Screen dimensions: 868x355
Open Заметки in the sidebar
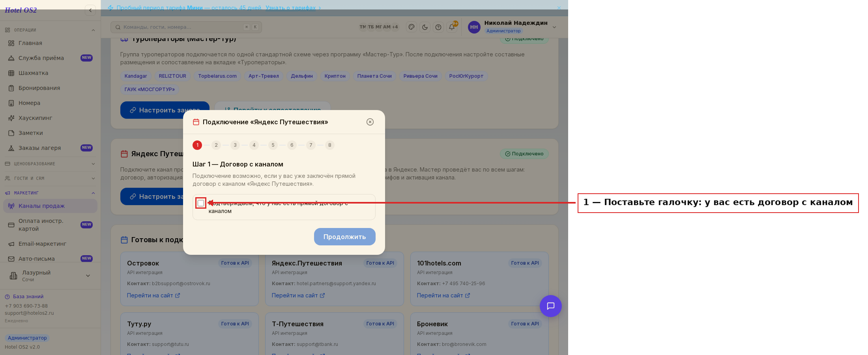coord(50,133)
